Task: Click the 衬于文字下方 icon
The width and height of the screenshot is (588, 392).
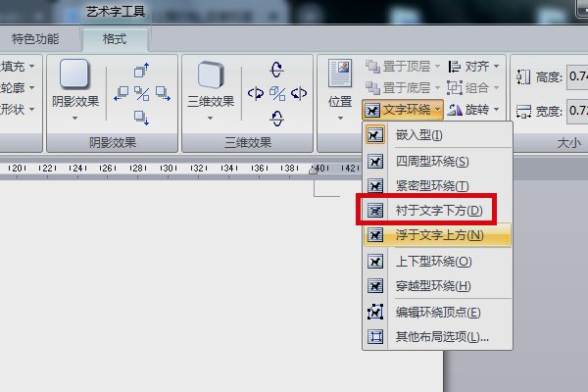Action: 375,211
